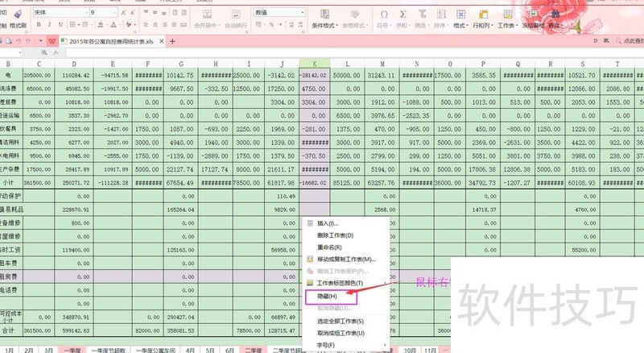Click the Filter (筛选) funnel icon
The width and height of the screenshot is (644, 353).
(x=422, y=15)
